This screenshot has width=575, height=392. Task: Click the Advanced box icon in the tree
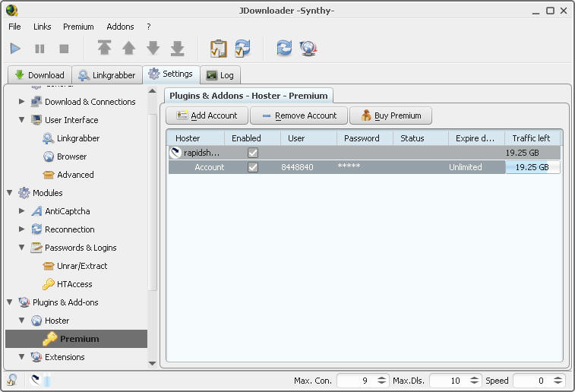click(x=49, y=175)
